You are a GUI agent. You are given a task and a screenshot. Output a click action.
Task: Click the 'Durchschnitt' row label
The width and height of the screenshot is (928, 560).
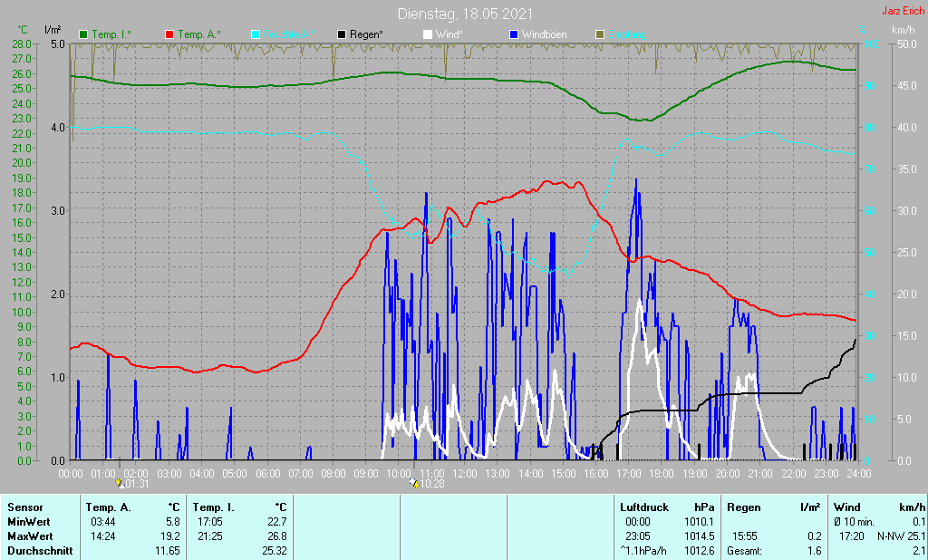coord(40,551)
